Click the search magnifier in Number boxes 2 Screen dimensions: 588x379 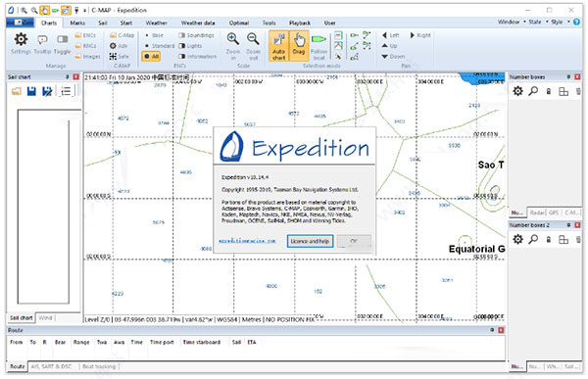coord(533,239)
